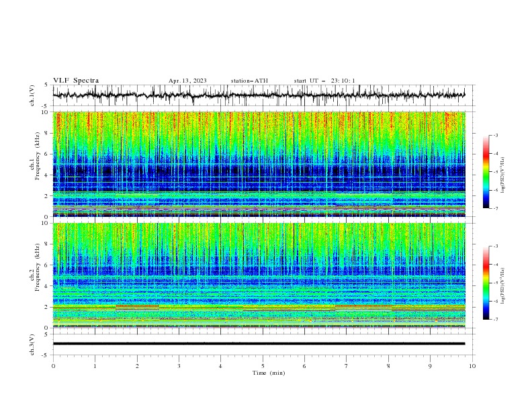This screenshot has height=411, width=532.
Task: Click the 'ch.1(V)' waveform axis label
Action: [x=32, y=95]
